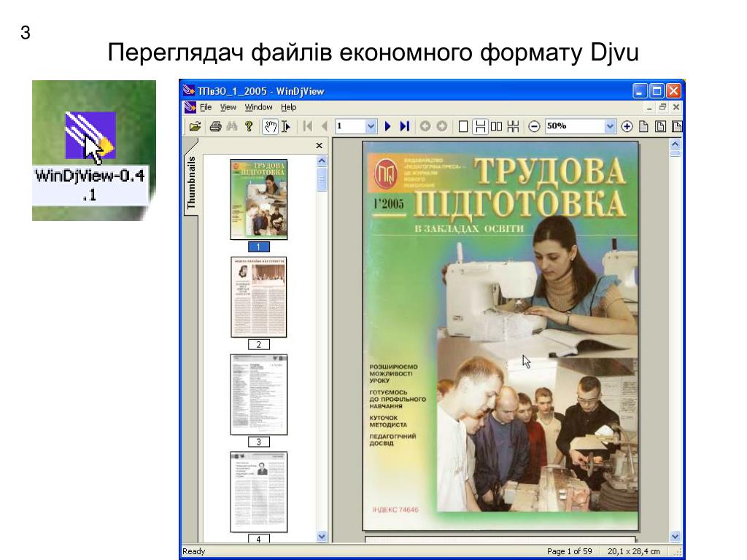
Task: Select page 2 thumbnail
Action: point(259,297)
